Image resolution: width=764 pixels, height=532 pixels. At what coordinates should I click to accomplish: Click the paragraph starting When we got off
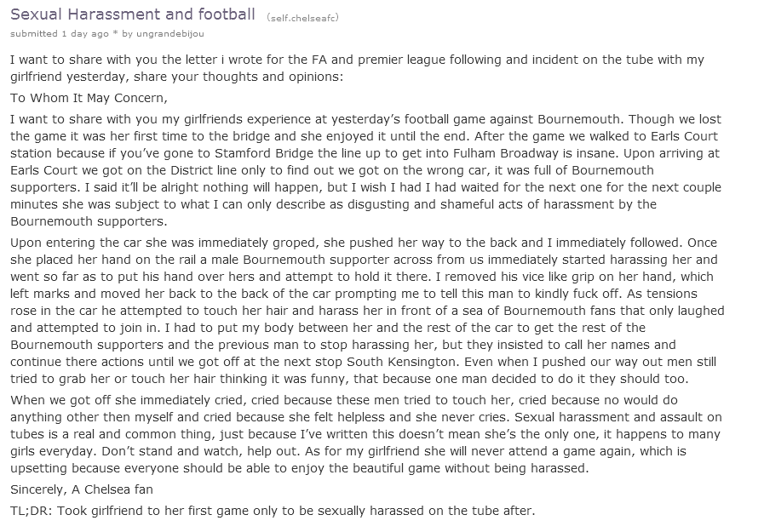point(366,434)
